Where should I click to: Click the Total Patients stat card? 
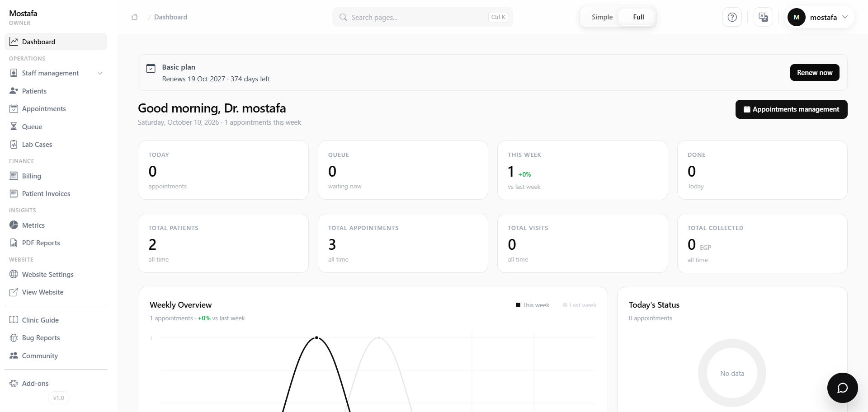point(223,243)
